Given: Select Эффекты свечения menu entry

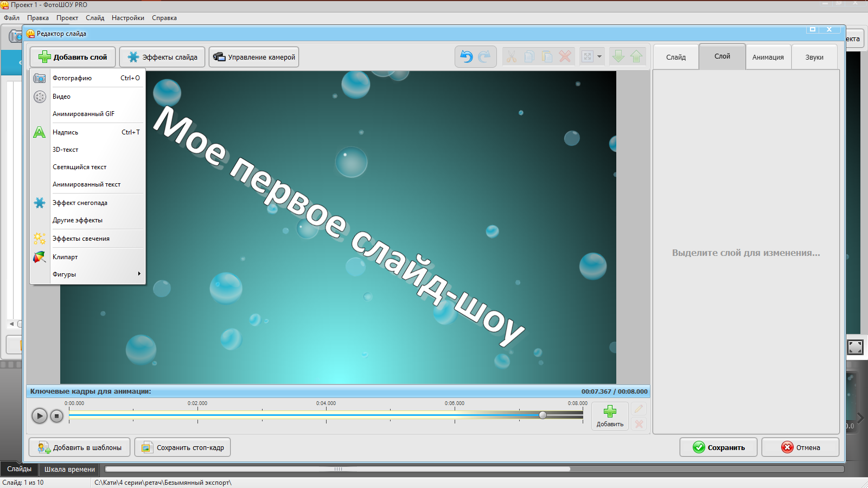Looking at the screenshot, I should (x=88, y=239).
